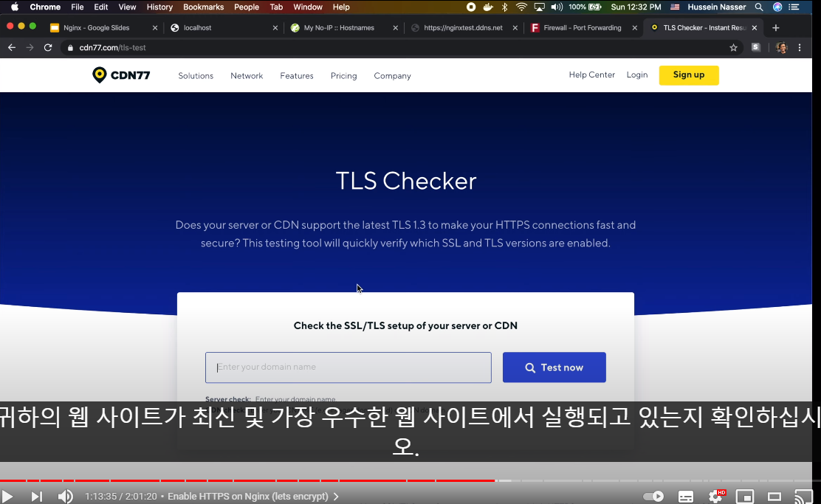Click the S extension icon
This screenshot has width=821, height=504.
coord(755,47)
